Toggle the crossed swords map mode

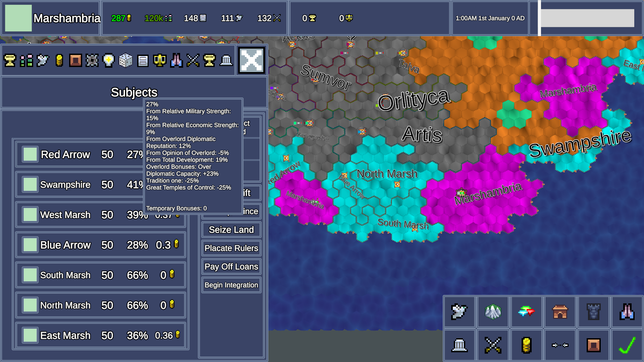(x=493, y=345)
